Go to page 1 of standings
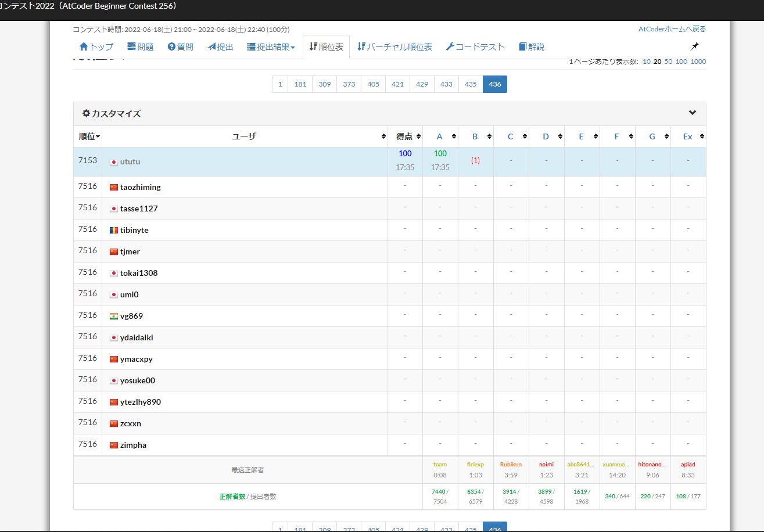 pos(279,84)
